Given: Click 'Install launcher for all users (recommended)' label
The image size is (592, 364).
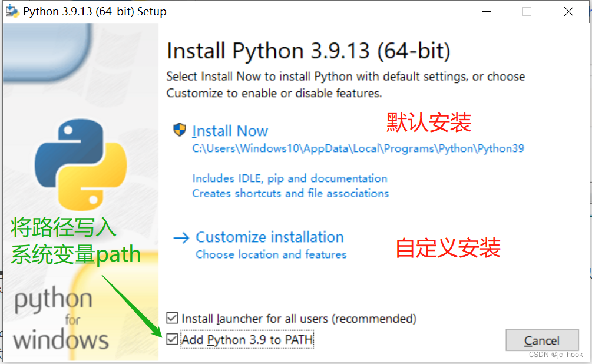Looking at the screenshot, I should coord(299,318).
